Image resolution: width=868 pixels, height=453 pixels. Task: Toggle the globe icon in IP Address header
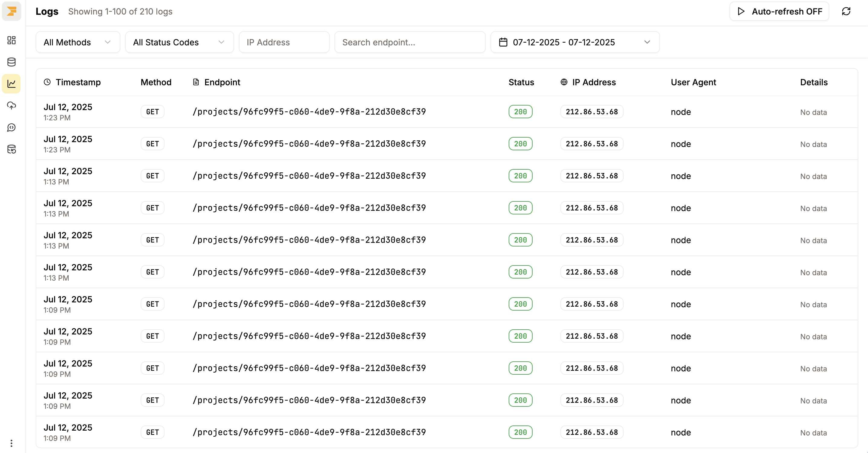coord(564,82)
